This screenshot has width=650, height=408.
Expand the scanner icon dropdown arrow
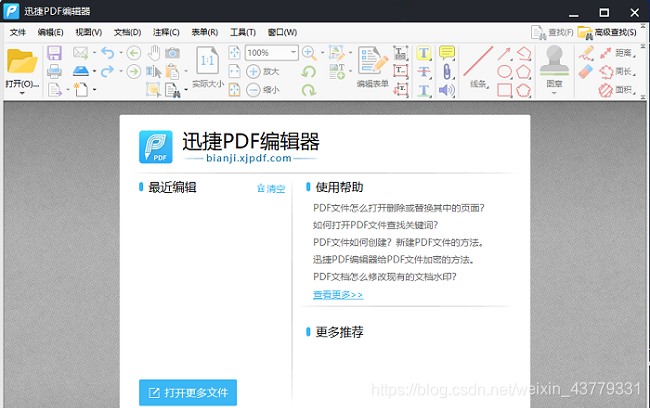point(95,71)
